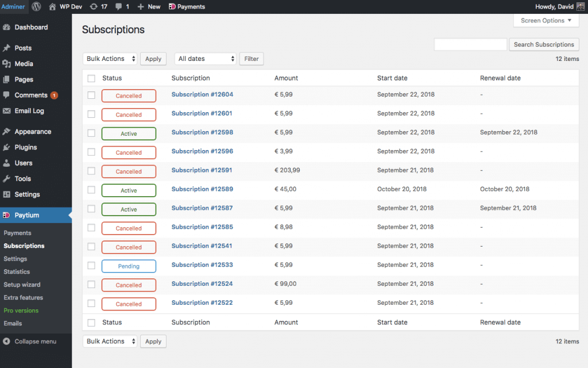This screenshot has height=368, width=588.
Task: Open the top Bulk Actions dropdown
Action: point(110,59)
